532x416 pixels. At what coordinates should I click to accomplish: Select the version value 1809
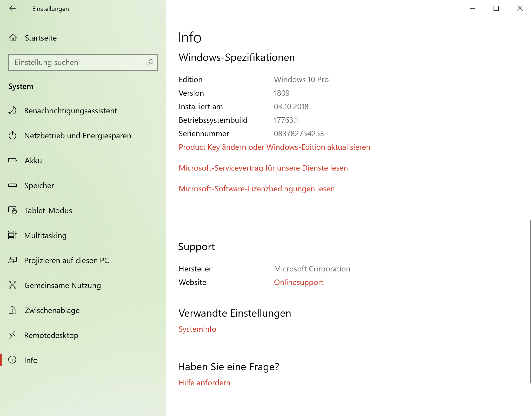[282, 93]
